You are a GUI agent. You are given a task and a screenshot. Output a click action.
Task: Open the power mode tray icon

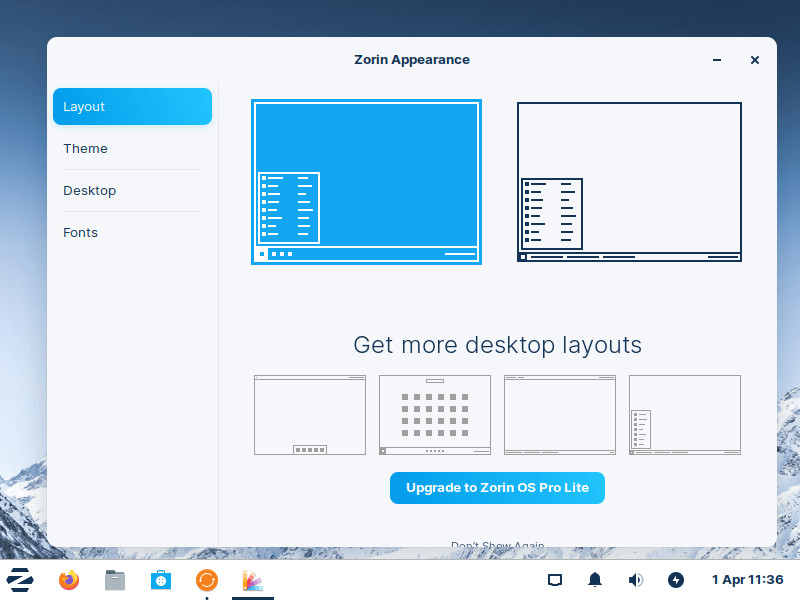tap(676, 580)
